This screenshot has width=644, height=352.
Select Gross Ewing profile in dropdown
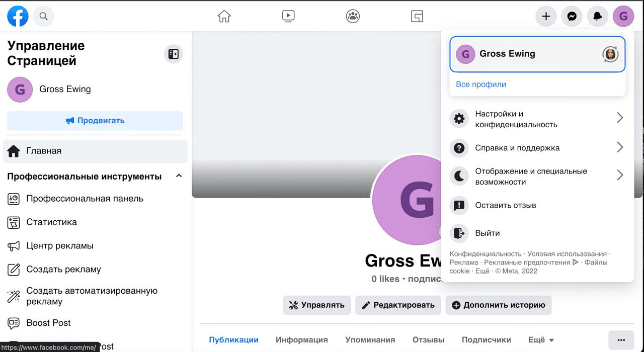coord(537,54)
